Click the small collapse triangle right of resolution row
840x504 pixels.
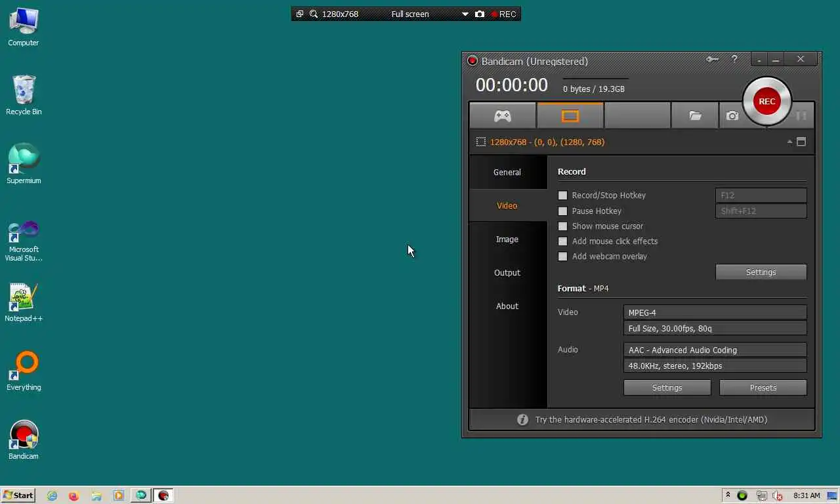click(x=789, y=142)
